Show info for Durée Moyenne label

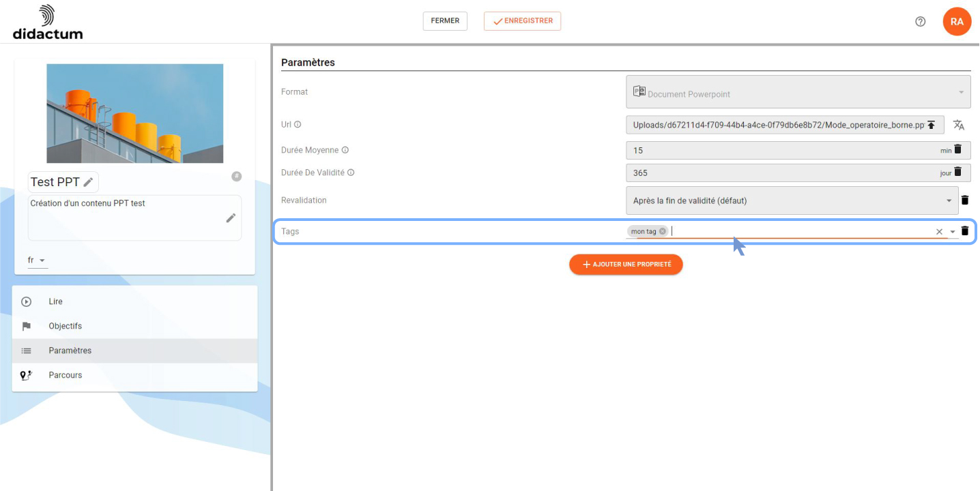[x=345, y=150]
